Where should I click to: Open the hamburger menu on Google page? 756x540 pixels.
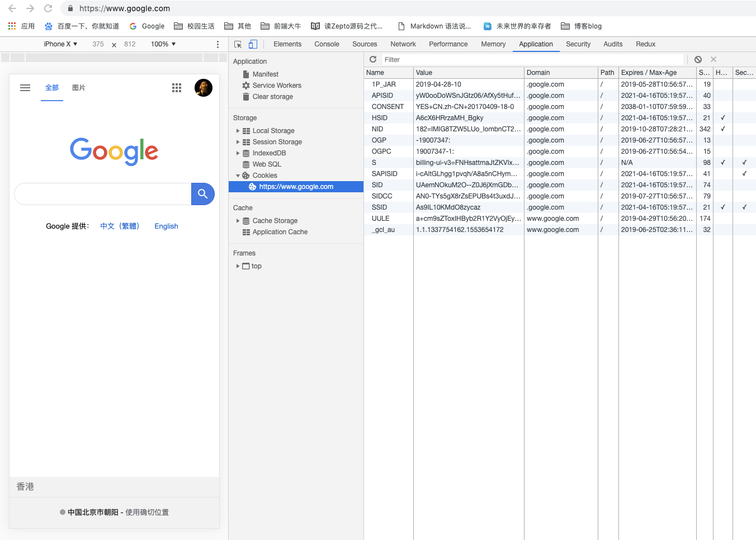tap(25, 88)
